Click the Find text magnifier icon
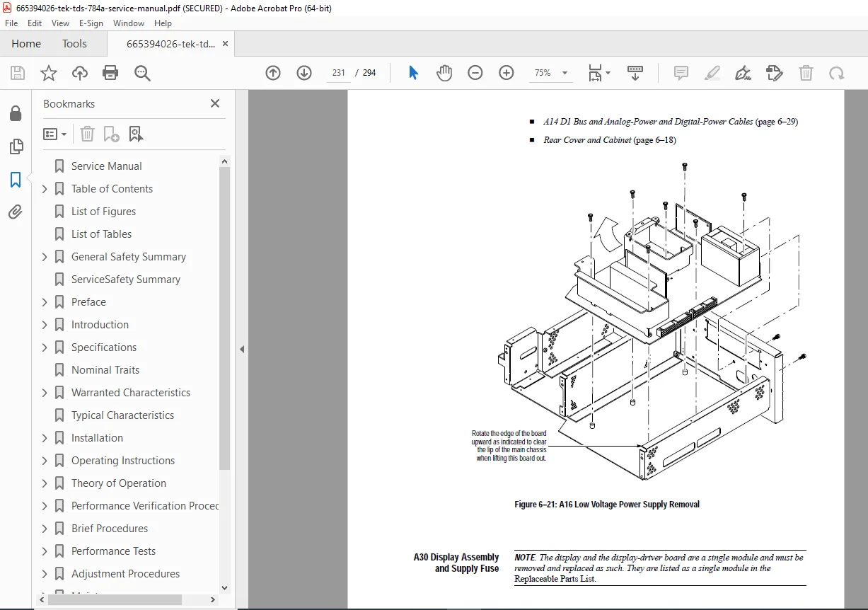The image size is (868, 610). pos(142,73)
